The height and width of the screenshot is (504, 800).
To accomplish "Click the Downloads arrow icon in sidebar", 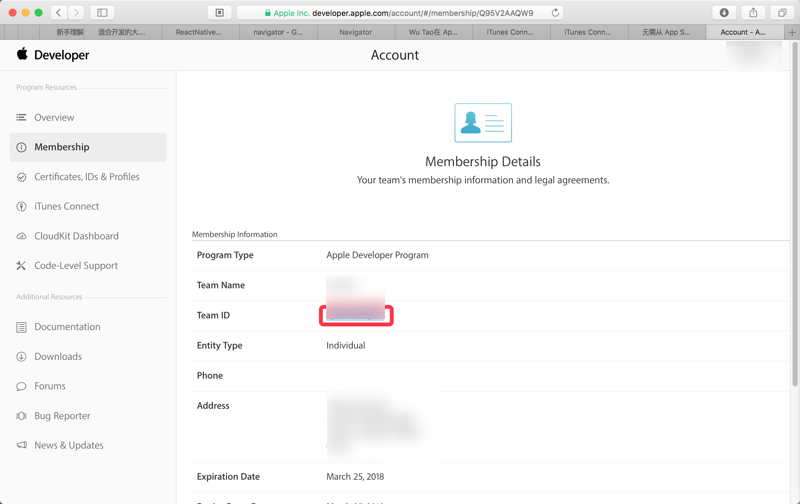I will [21, 357].
